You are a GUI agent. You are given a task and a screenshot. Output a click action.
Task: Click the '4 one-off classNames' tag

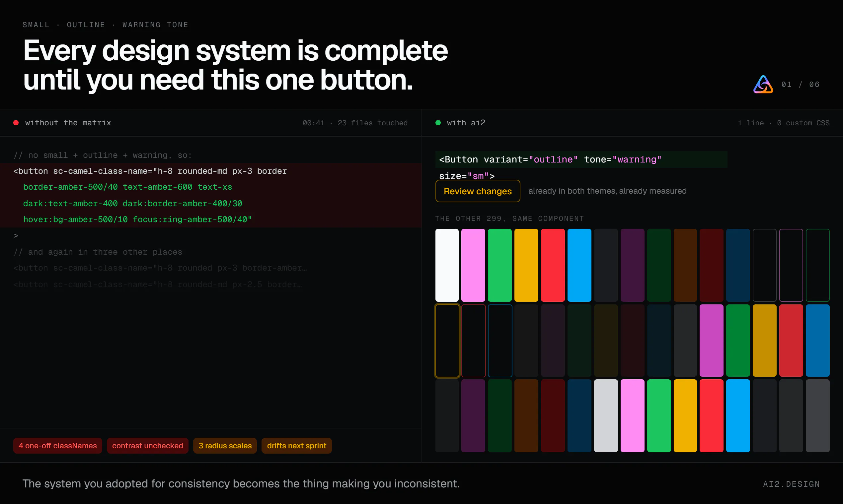click(x=58, y=446)
